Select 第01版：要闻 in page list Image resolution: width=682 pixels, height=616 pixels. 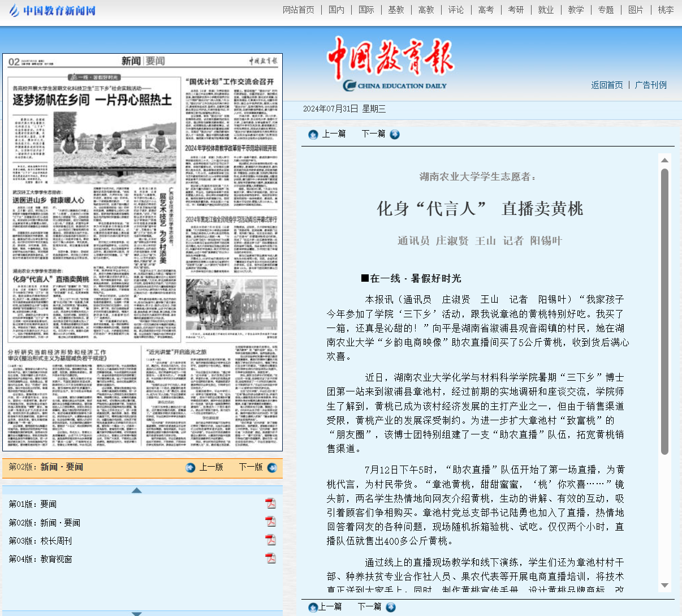click(x=33, y=504)
